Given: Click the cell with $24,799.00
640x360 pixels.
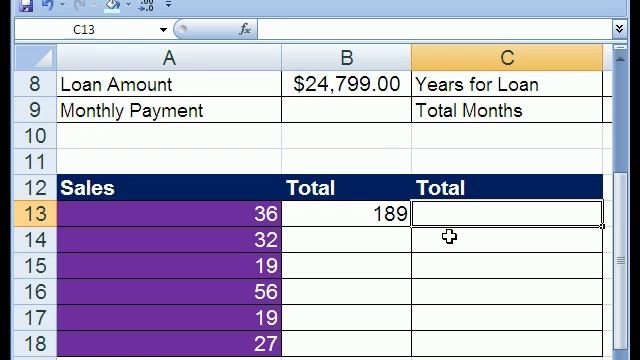Looking at the screenshot, I should (347, 84).
